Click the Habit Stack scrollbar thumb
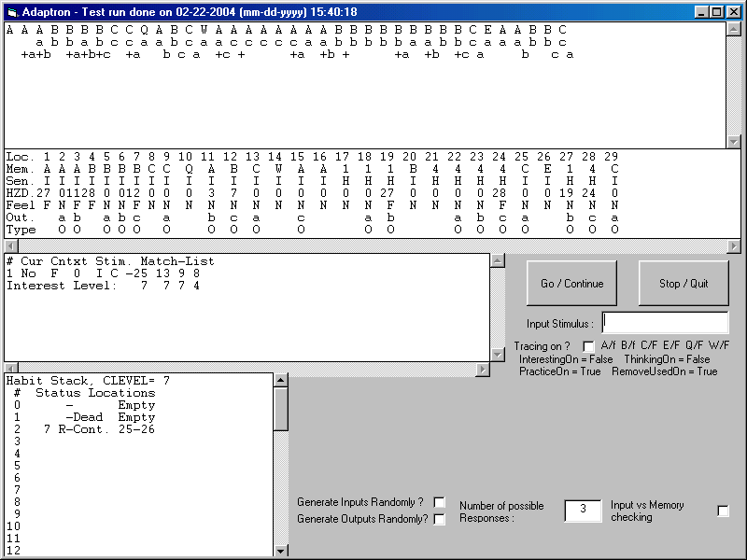 pyautogui.click(x=281, y=409)
